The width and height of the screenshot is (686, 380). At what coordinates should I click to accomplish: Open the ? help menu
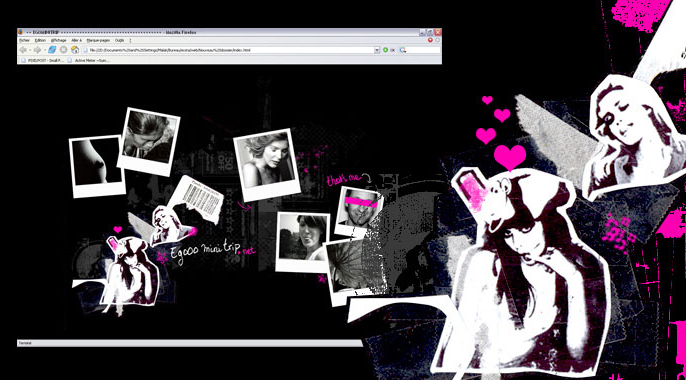coord(130,40)
